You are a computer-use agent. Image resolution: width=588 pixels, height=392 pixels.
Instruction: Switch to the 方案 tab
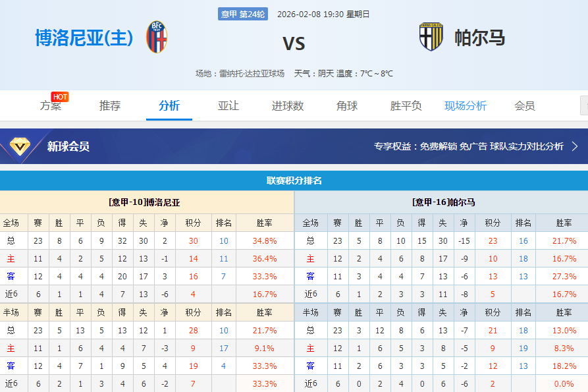[x=51, y=105]
